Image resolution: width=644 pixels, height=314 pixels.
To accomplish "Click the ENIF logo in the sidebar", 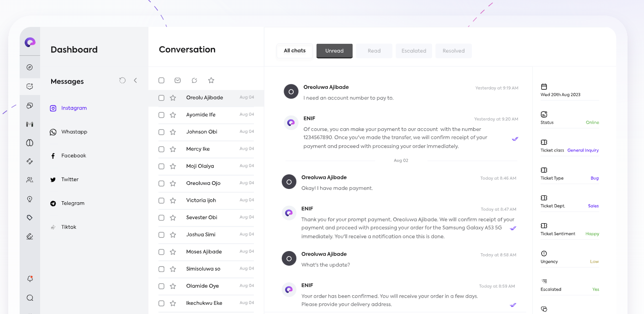I will [x=30, y=42].
